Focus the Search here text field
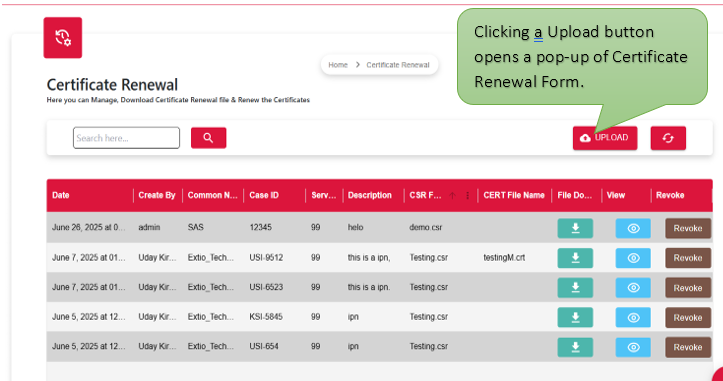Screen dimensions: 723x381 [126, 138]
